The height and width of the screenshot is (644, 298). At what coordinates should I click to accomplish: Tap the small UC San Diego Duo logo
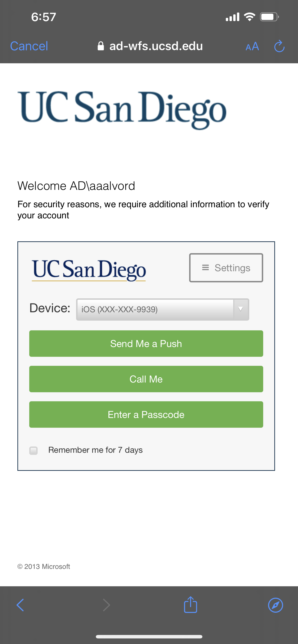pos(89,270)
